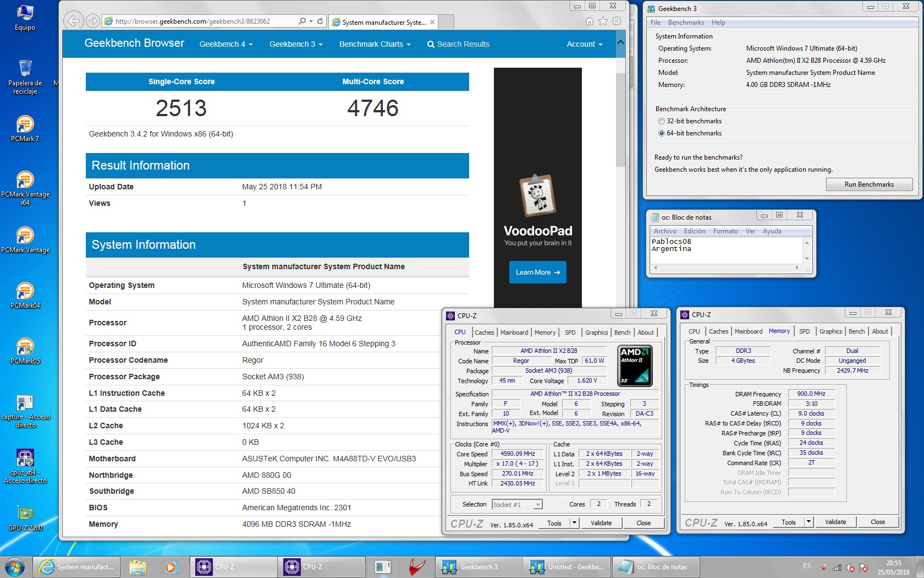
Task: Click the refresh icon in address bar
Action: coord(320,21)
